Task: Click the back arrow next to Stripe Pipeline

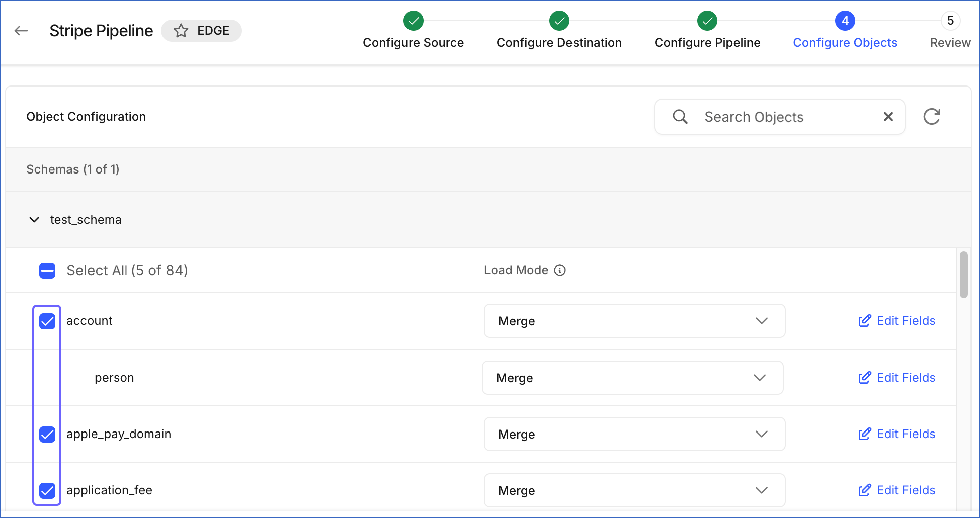Action: coord(21,31)
